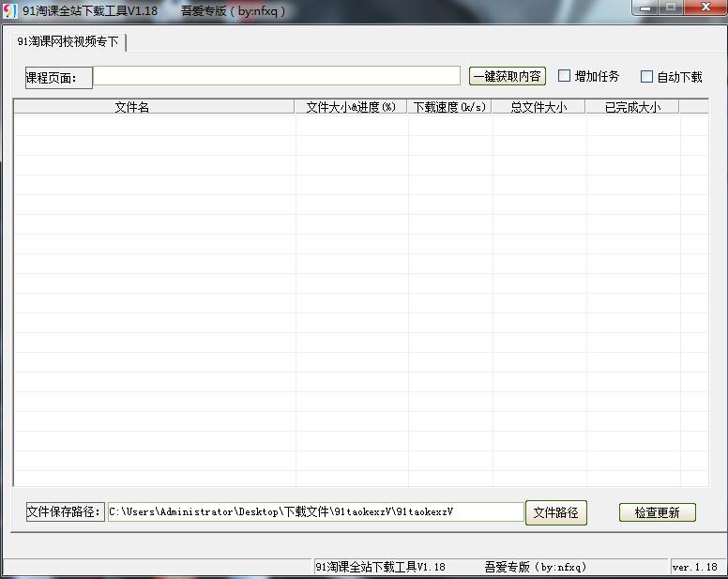
Task: Switch to the 91淘课网校视频专下 tab
Action: pos(68,42)
